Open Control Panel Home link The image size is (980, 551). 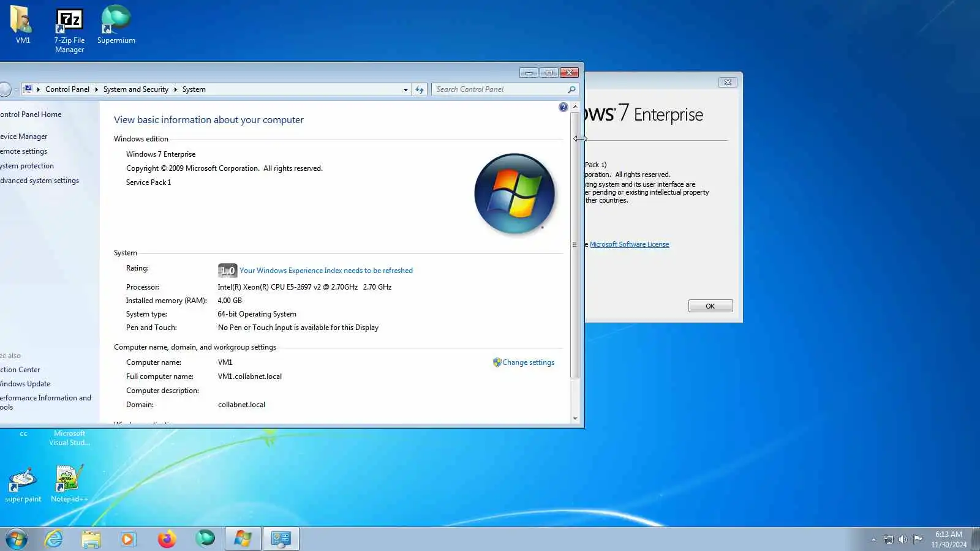click(31, 114)
